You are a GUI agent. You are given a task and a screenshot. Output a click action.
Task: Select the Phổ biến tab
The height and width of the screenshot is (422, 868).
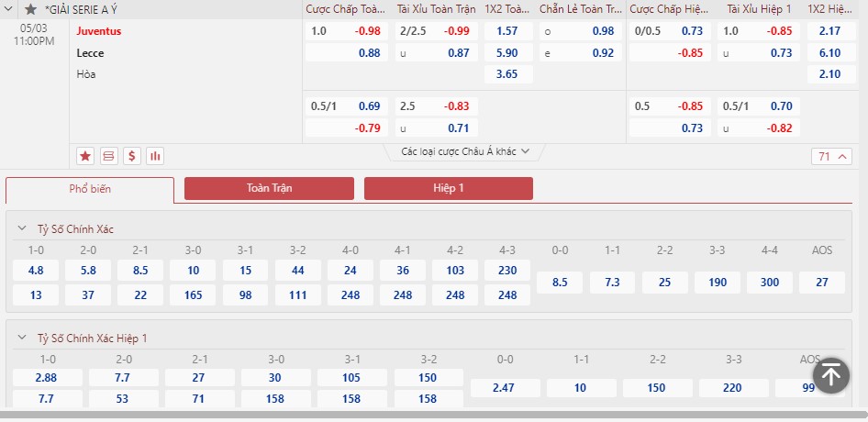pyautogui.click(x=90, y=189)
